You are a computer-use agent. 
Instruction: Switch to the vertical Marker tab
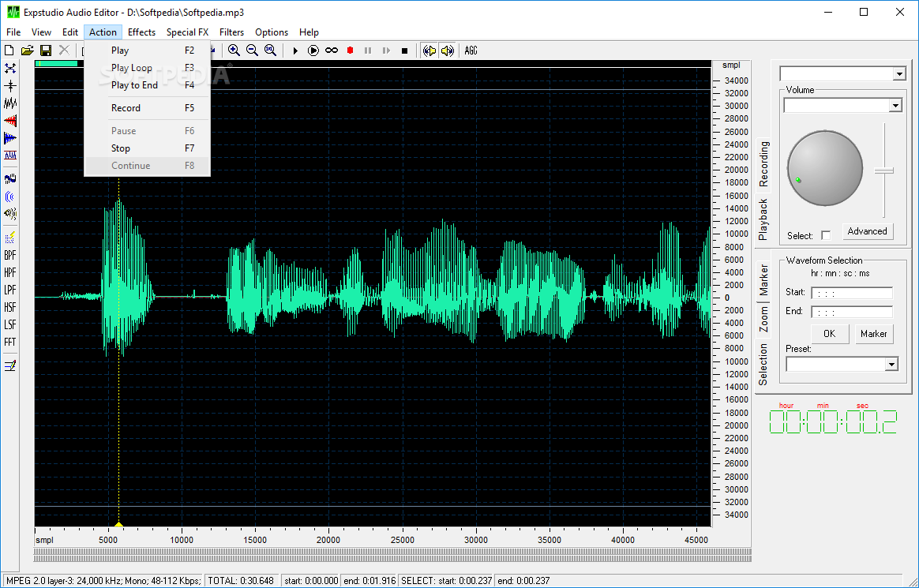[763, 280]
